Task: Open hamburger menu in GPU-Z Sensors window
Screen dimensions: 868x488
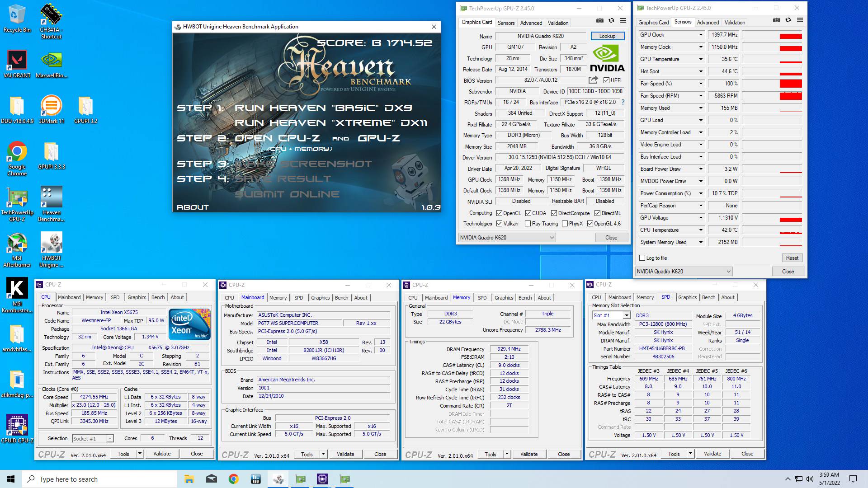Action: 800,20
